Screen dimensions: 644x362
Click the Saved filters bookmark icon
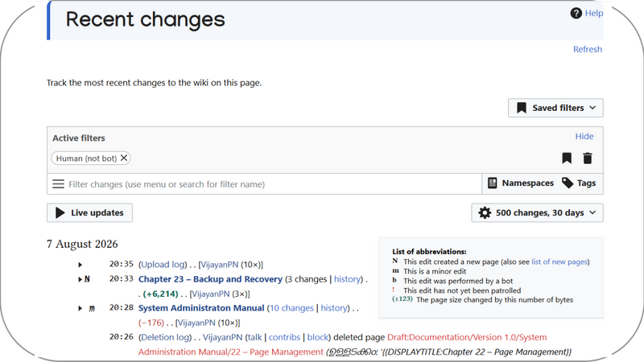(521, 108)
